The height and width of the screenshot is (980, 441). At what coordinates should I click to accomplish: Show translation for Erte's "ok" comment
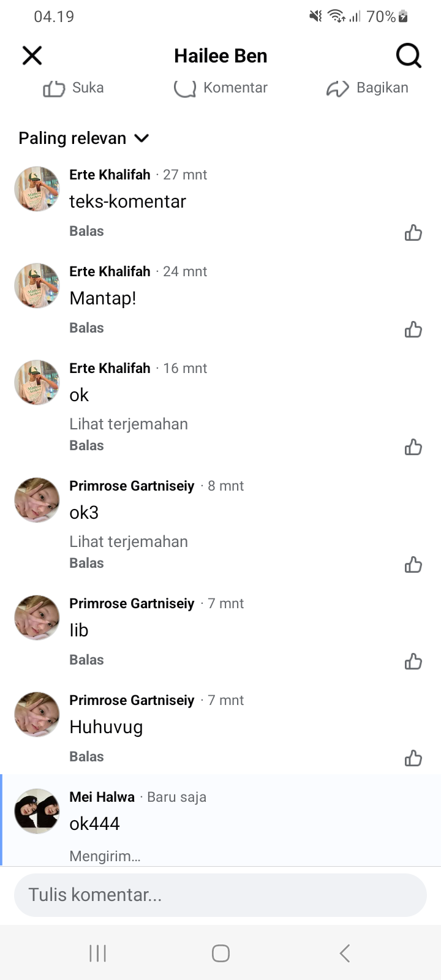click(129, 424)
